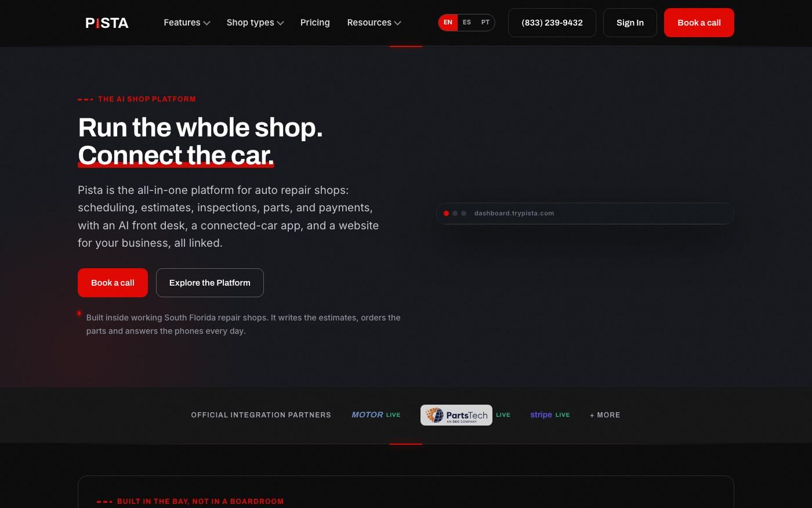Click the LIVE badge beside PartsTech
The height and width of the screenshot is (508, 812).
click(x=503, y=415)
